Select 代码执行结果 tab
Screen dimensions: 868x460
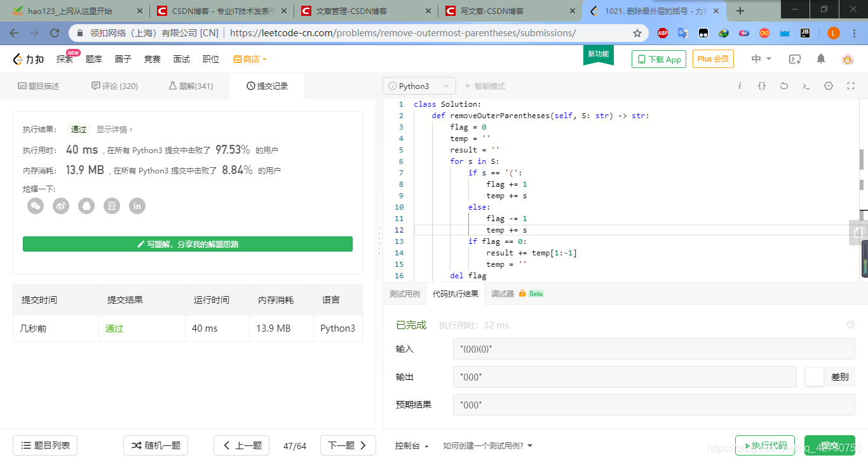[456, 294]
